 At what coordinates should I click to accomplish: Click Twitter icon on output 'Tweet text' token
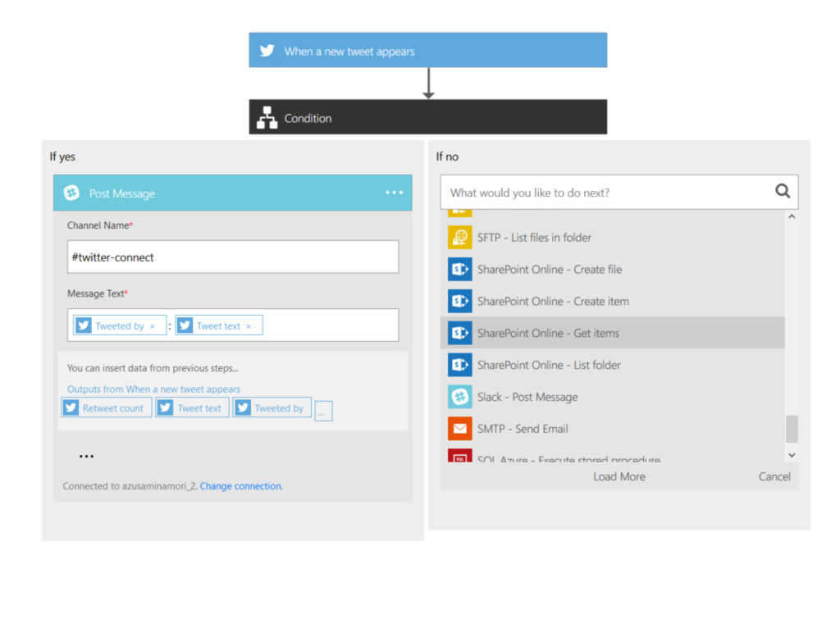click(x=166, y=408)
